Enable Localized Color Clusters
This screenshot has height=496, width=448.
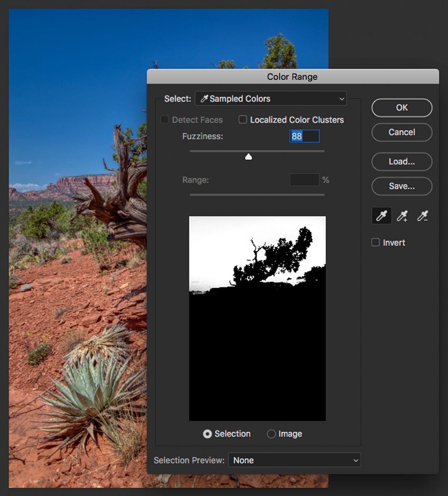(243, 120)
